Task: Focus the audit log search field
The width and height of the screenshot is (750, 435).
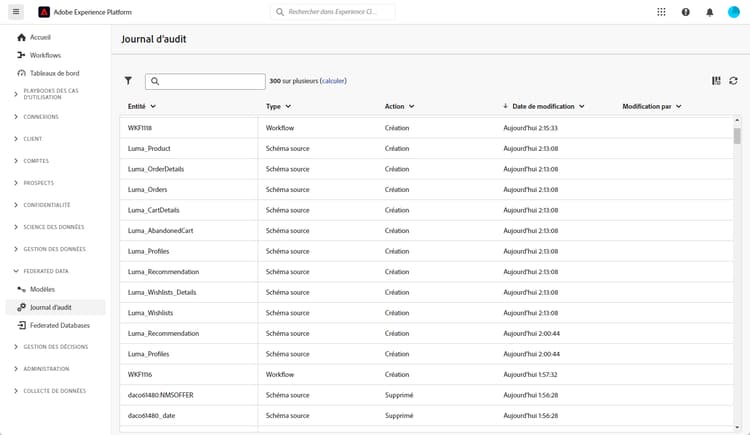Action: 211,81
